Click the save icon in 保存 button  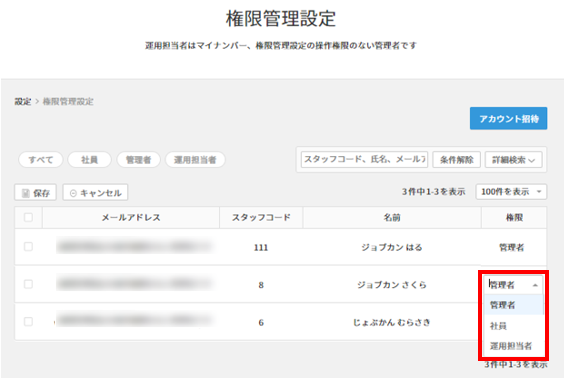click(x=26, y=193)
